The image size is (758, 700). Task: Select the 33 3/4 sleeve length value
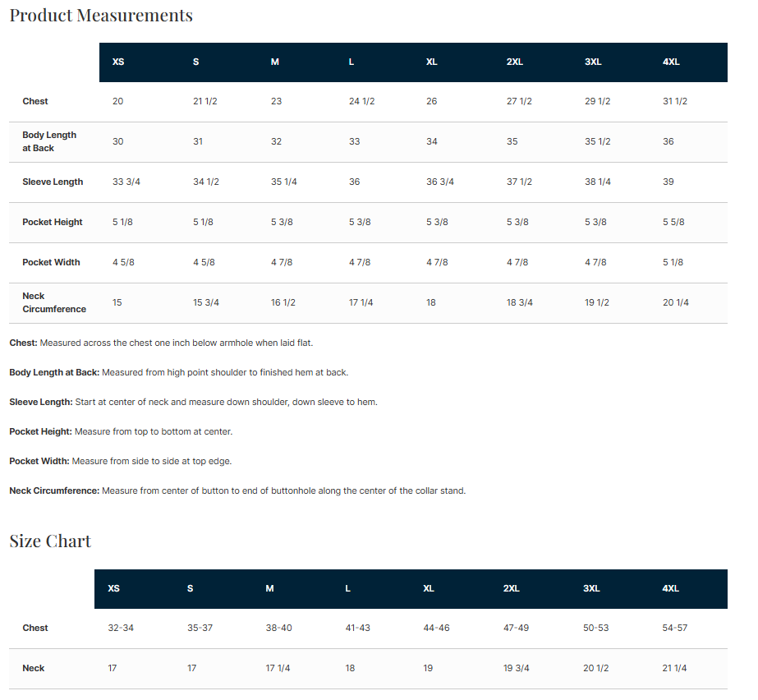(x=126, y=182)
